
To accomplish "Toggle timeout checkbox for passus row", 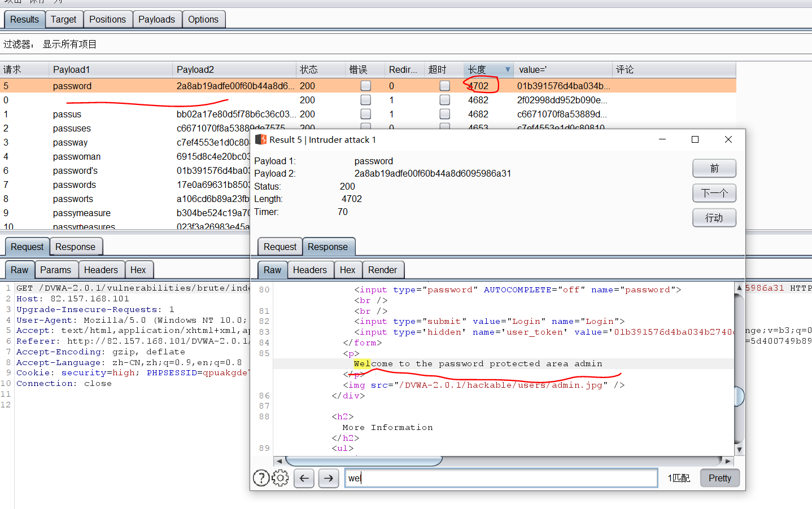I will coord(445,114).
